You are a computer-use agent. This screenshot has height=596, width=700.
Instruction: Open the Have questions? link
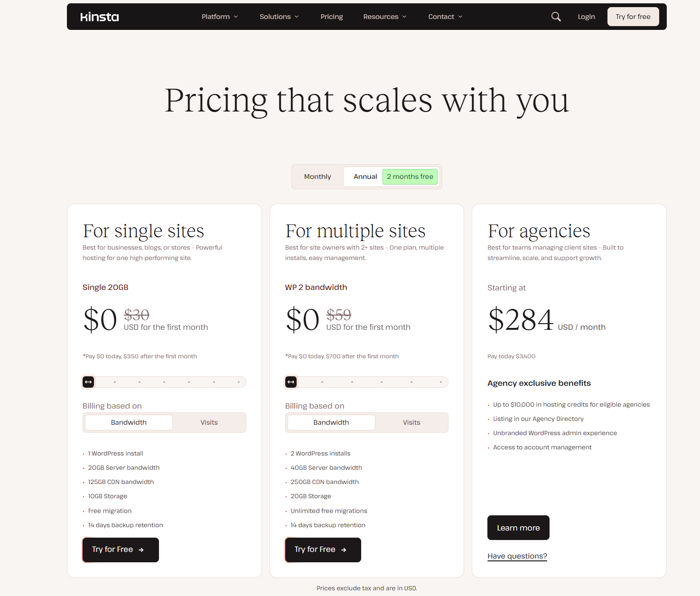[x=517, y=556]
